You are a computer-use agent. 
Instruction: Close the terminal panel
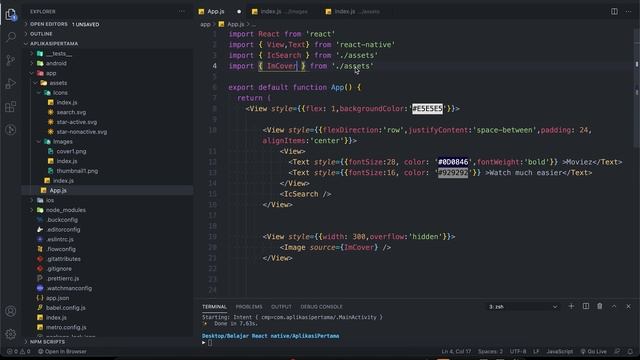(629, 306)
